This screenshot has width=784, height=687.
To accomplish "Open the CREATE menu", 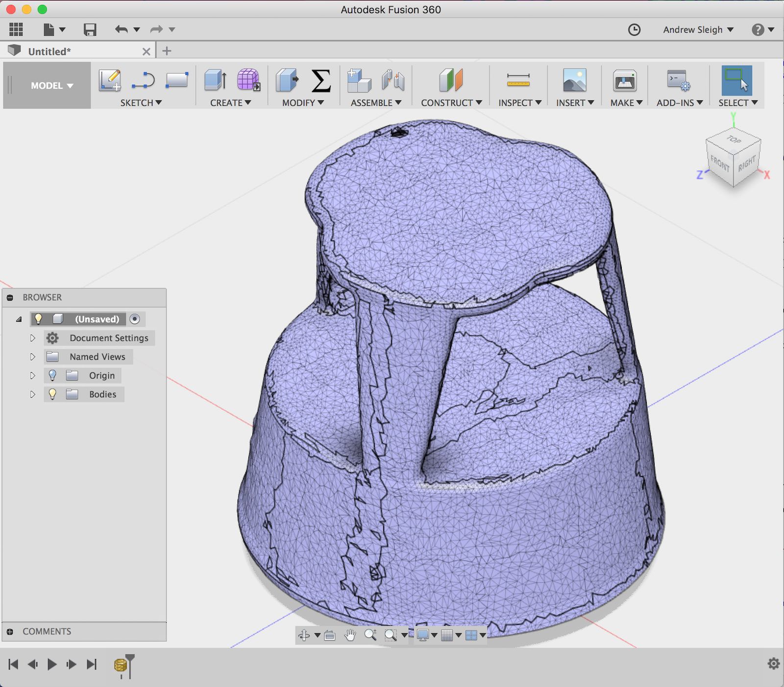I will pos(231,103).
